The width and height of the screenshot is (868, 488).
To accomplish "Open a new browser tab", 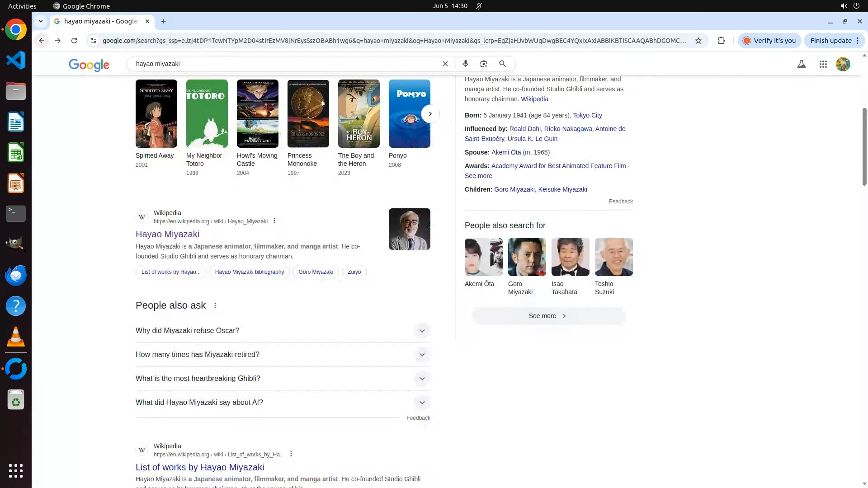I will click(164, 21).
